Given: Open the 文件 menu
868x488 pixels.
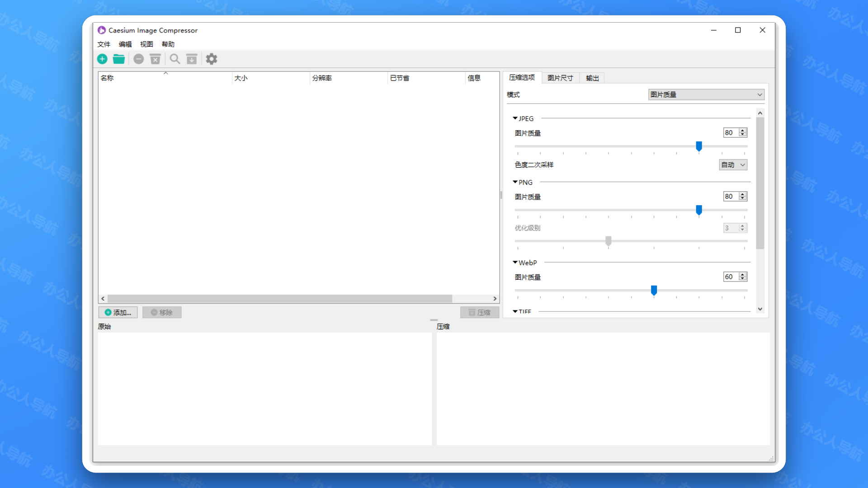Looking at the screenshot, I should point(104,44).
